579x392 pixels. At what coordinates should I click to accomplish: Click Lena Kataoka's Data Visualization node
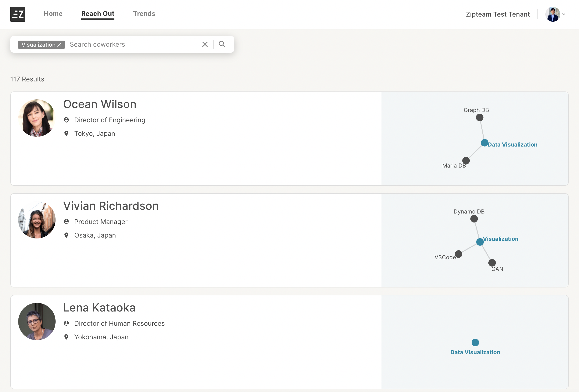(475, 343)
